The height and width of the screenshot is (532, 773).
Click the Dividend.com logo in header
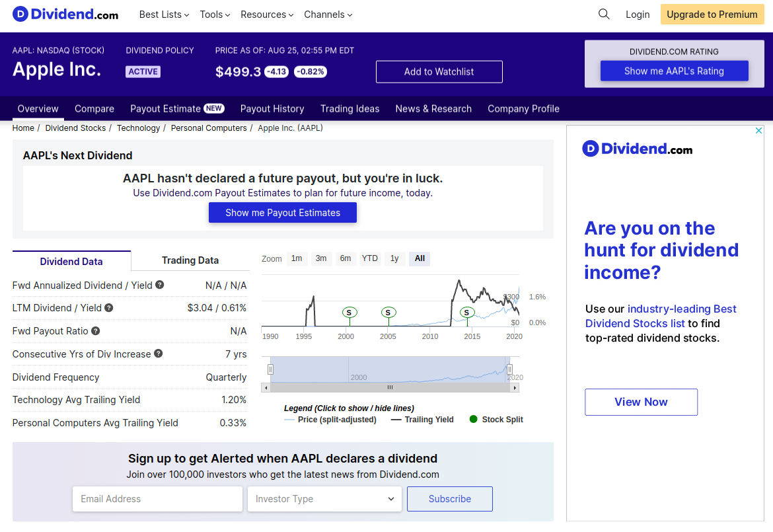65,15
